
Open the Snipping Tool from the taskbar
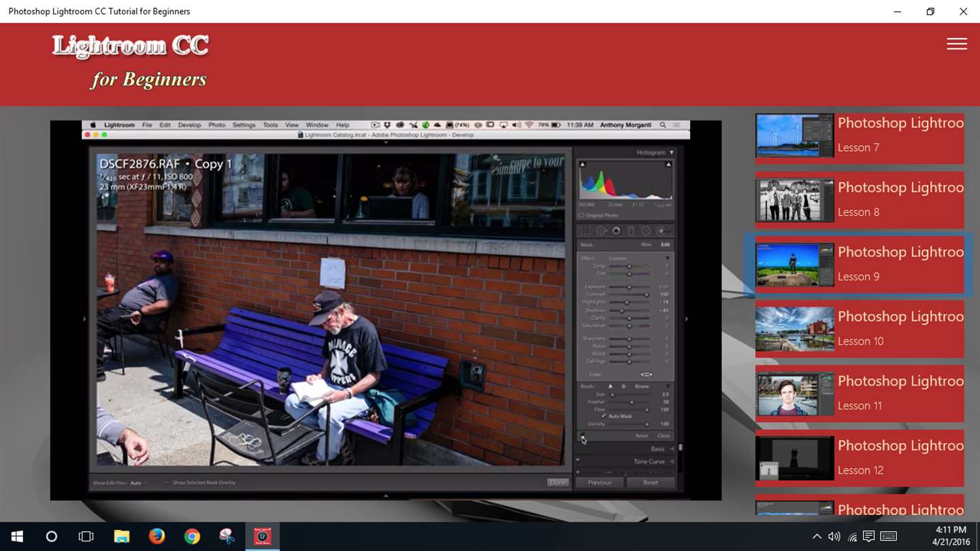(x=227, y=537)
